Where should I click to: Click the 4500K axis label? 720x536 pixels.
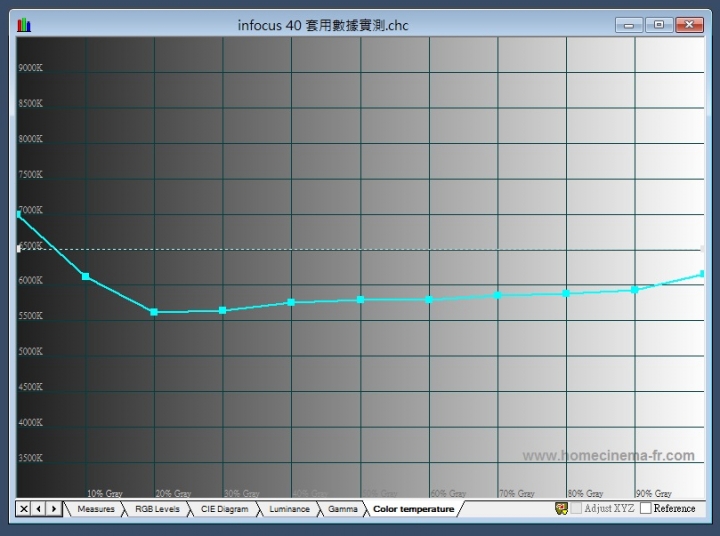[x=30, y=387]
